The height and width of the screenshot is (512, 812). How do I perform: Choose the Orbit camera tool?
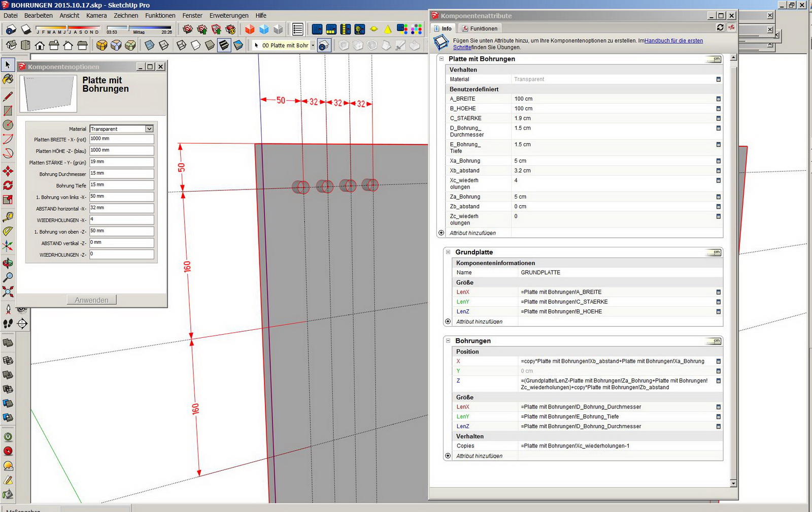tap(8, 263)
